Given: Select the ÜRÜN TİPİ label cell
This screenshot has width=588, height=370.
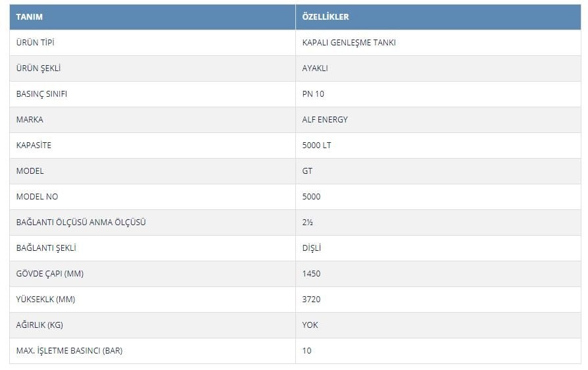Looking at the screenshot, I should 152,43.
